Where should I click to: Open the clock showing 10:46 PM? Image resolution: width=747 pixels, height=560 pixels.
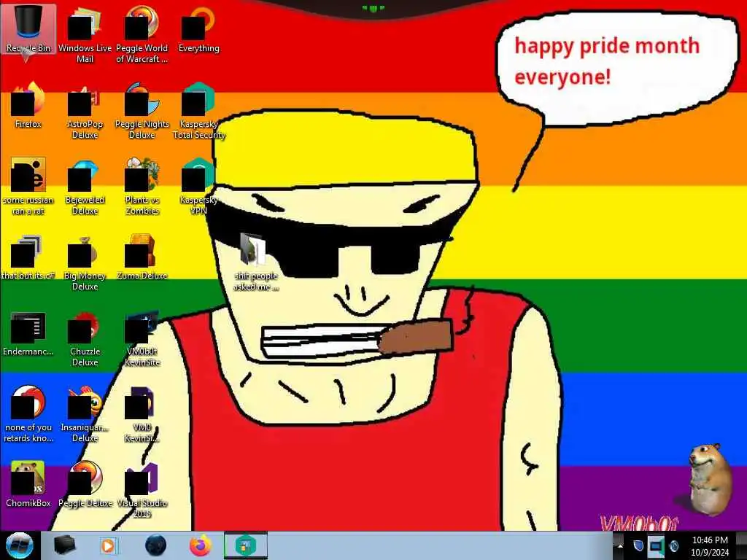[x=710, y=545]
